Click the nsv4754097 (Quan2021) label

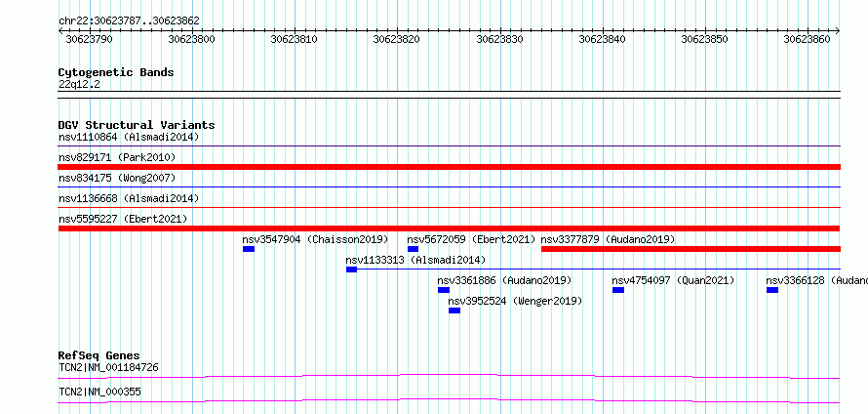[674, 280]
